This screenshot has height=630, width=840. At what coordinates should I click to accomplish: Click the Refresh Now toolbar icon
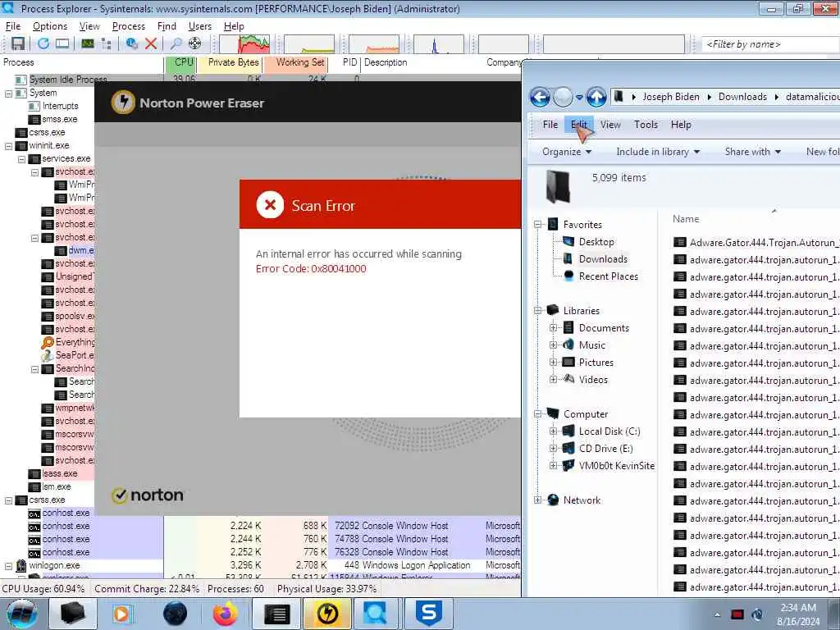(x=43, y=44)
